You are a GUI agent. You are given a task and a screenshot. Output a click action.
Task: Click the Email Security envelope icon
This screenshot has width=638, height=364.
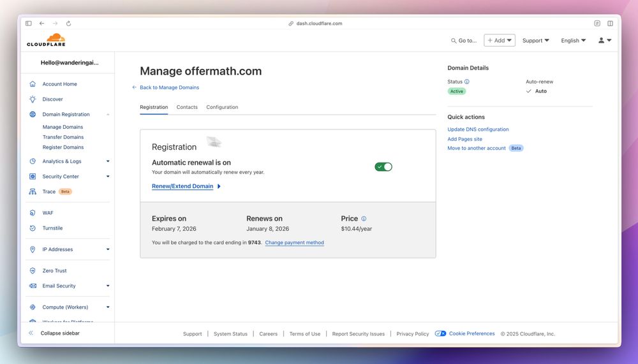[33, 286]
